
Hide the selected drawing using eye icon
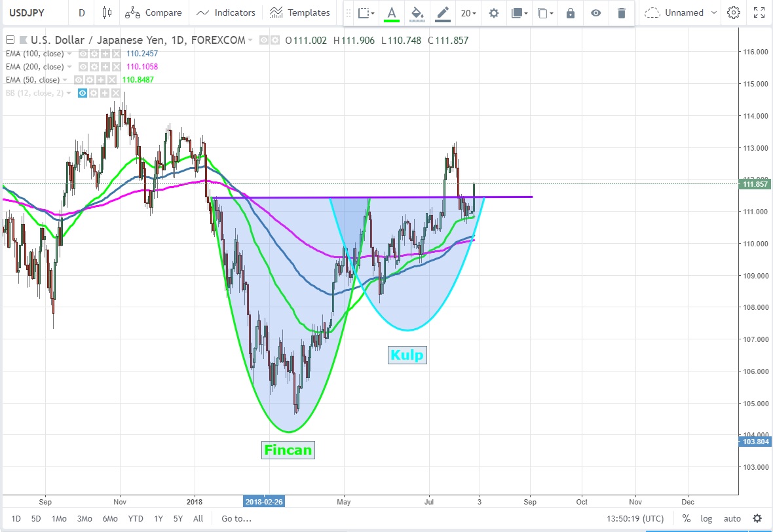point(595,13)
